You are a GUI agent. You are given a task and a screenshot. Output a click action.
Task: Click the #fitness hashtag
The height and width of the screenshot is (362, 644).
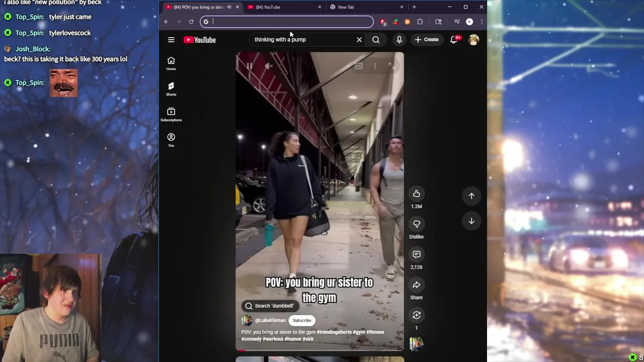coord(375,332)
